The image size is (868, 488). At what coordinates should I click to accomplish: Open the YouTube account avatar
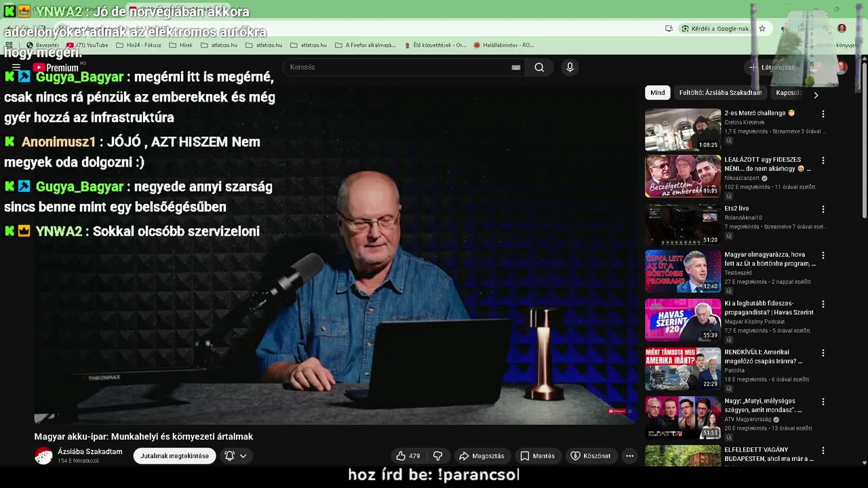[841, 67]
